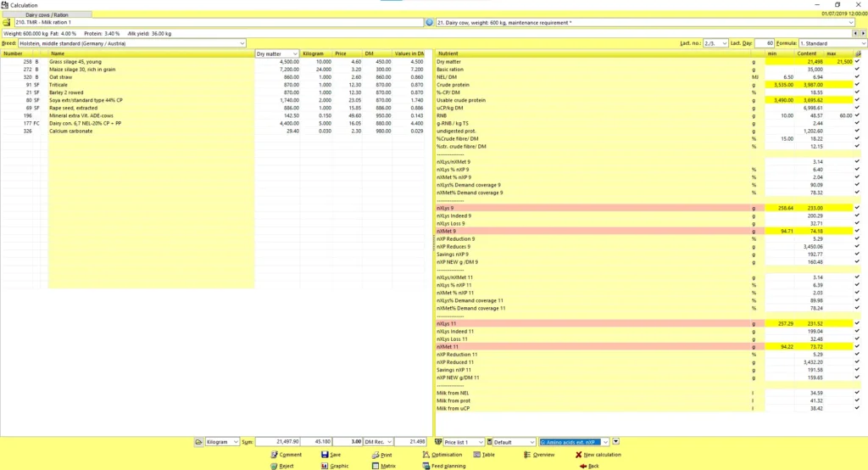
Task: Click the ration name field 210. TMR
Action: (x=219, y=23)
